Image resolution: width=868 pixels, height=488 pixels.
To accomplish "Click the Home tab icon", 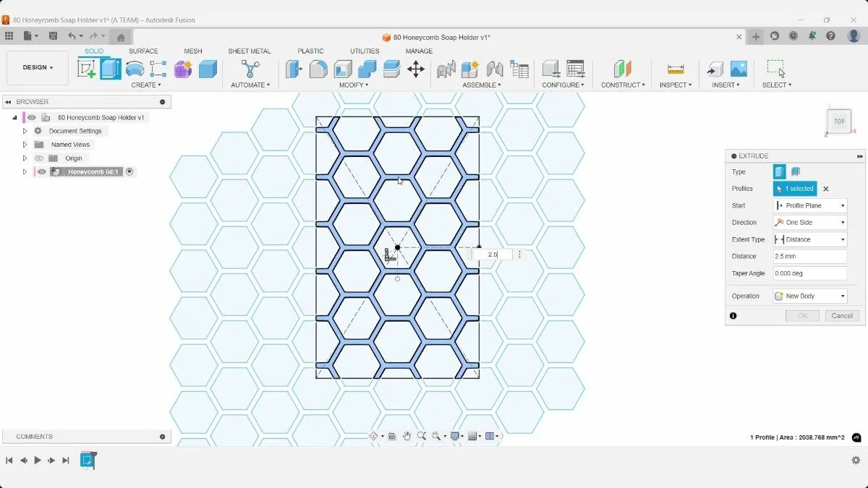I will (121, 37).
